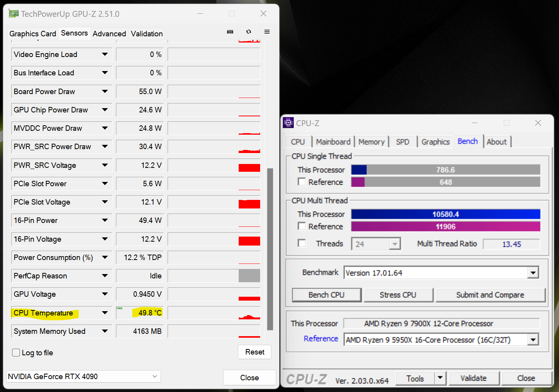The height and width of the screenshot is (392, 559).
Task: Click the Board Power Draw 55.0 W value
Action: 139,91
